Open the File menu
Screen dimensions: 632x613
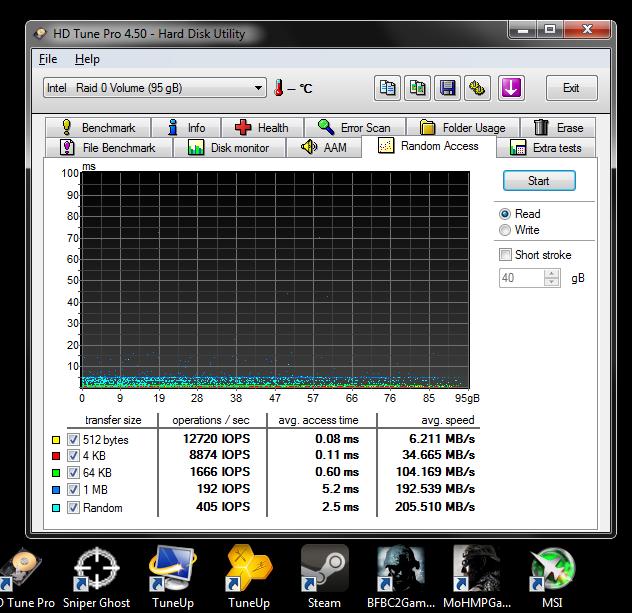48,59
